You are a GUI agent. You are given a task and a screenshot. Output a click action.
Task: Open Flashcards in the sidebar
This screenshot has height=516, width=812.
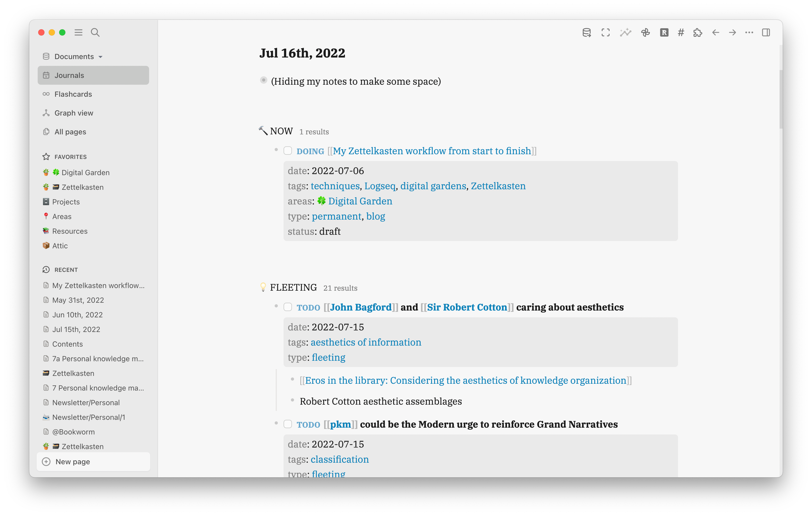(x=73, y=94)
